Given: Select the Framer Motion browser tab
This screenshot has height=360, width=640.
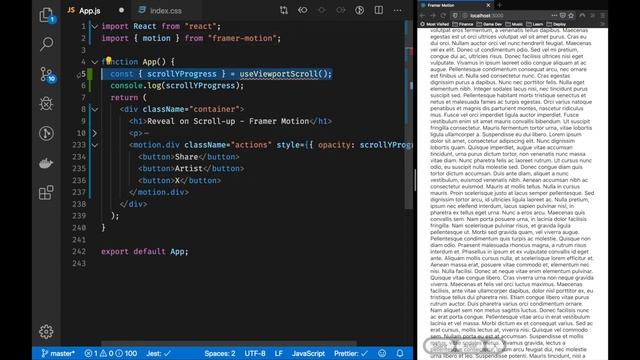Looking at the screenshot, I should 455,5.
